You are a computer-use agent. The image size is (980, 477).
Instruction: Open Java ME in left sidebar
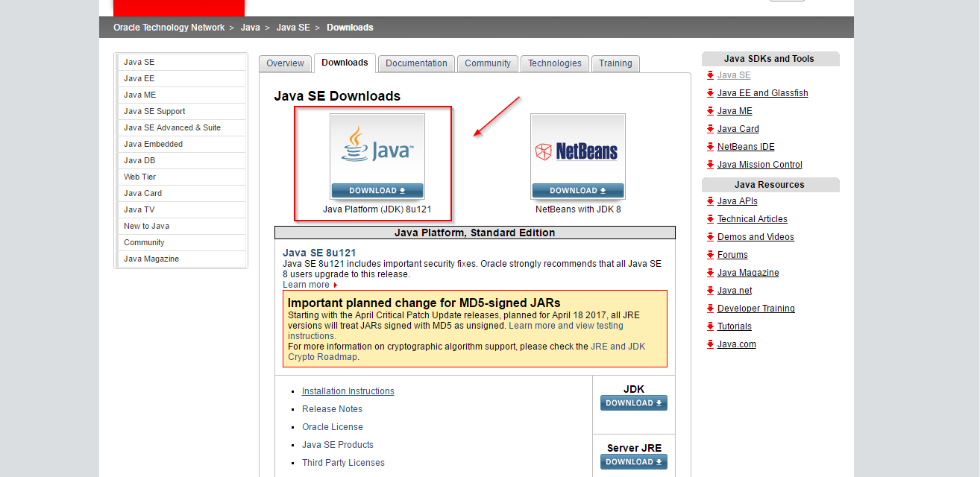pyautogui.click(x=181, y=95)
